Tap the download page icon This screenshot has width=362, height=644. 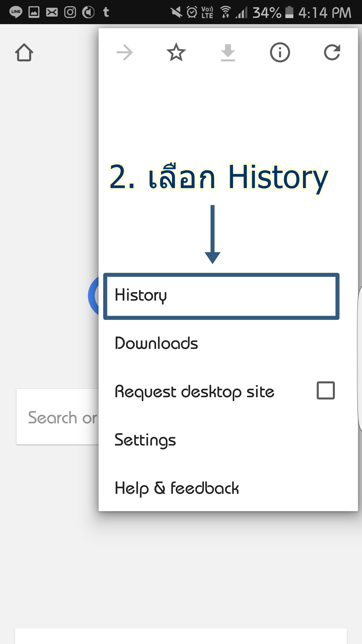point(228,53)
